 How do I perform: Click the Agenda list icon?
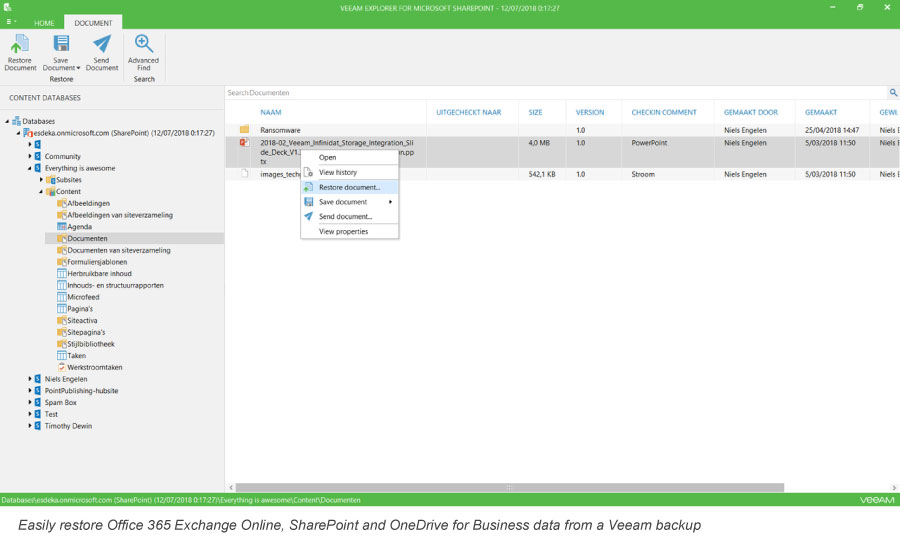click(62, 227)
